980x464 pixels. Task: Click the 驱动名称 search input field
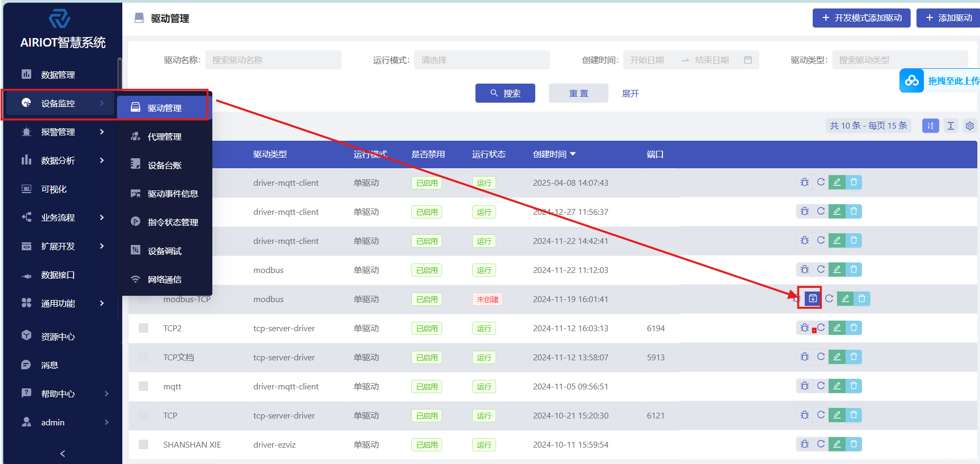click(273, 60)
